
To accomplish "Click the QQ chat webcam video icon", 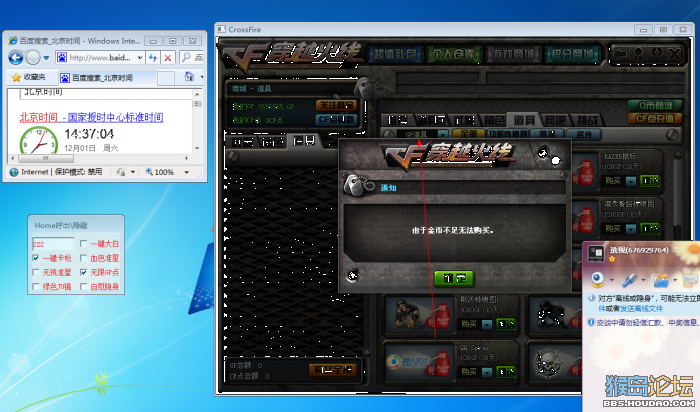I will click(597, 280).
